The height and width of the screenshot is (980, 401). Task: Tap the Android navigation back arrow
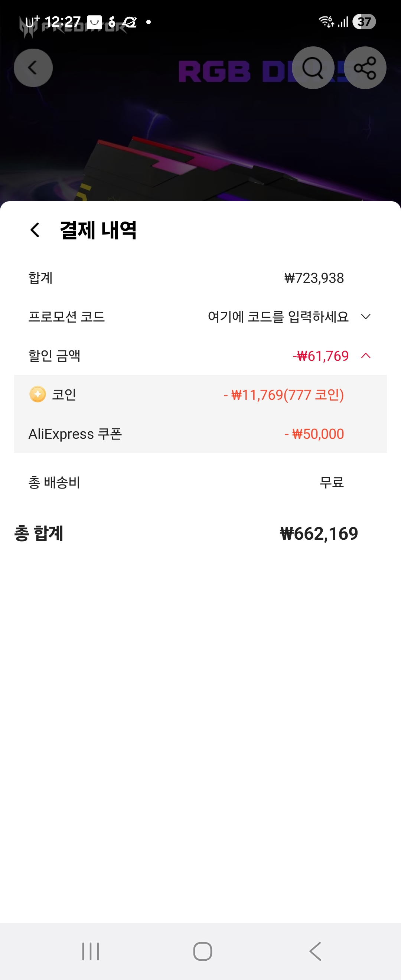click(315, 951)
